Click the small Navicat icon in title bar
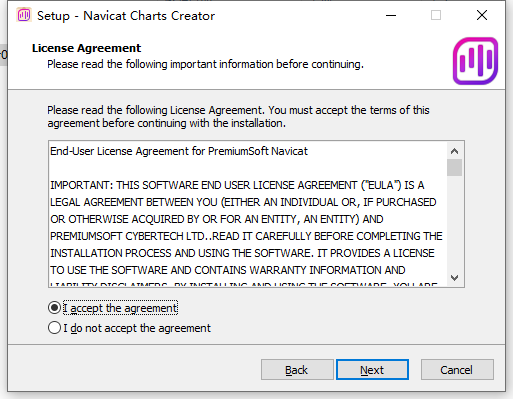 [24, 15]
